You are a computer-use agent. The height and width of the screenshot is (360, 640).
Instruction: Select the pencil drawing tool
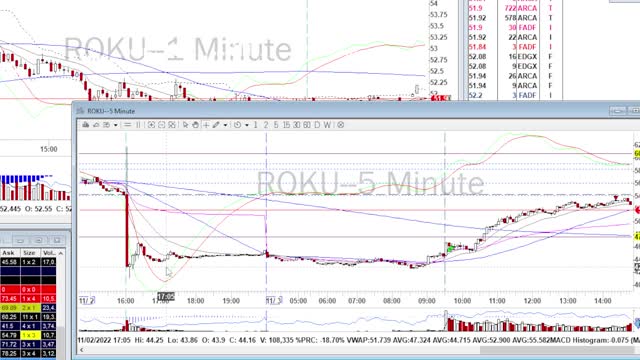[216, 125]
